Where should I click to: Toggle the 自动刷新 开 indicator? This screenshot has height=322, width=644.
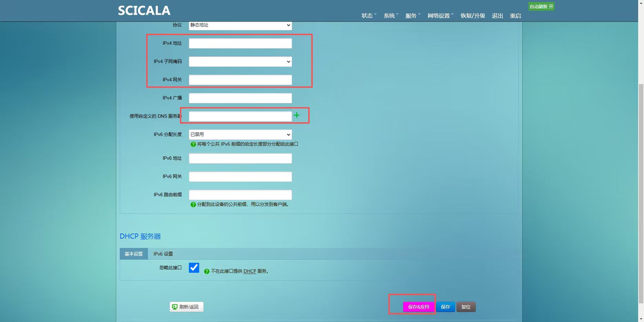tap(541, 7)
